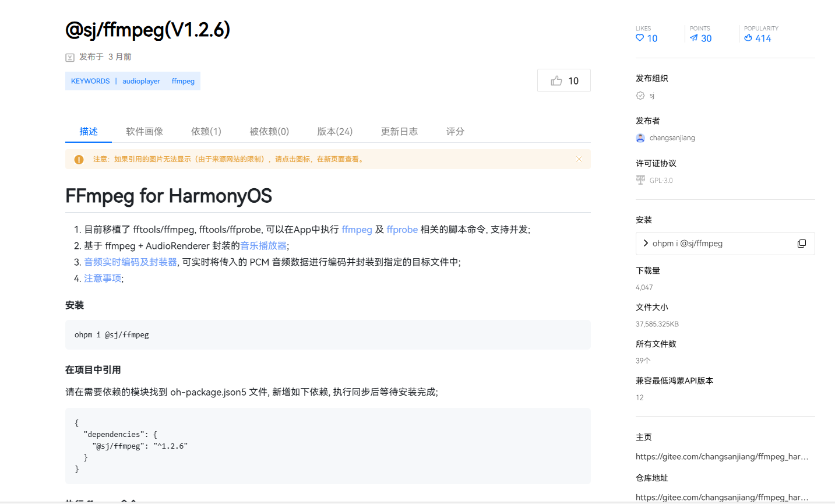This screenshot has height=504, width=835.
Task: View the 更新日志 changelog tab
Action: (399, 132)
